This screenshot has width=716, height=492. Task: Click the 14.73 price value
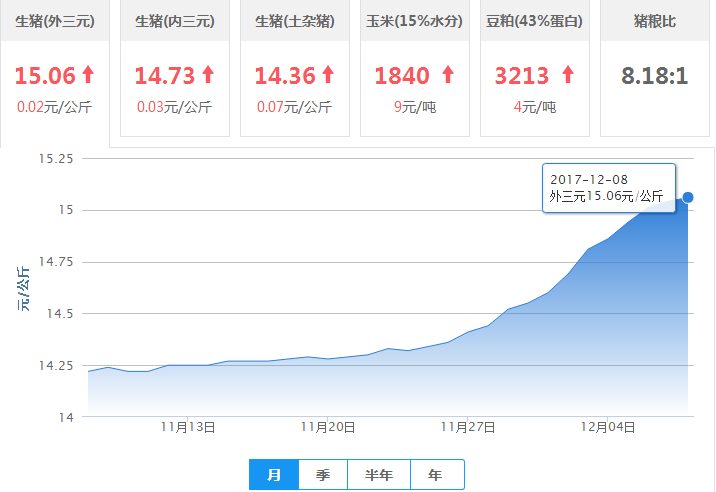[x=165, y=76]
